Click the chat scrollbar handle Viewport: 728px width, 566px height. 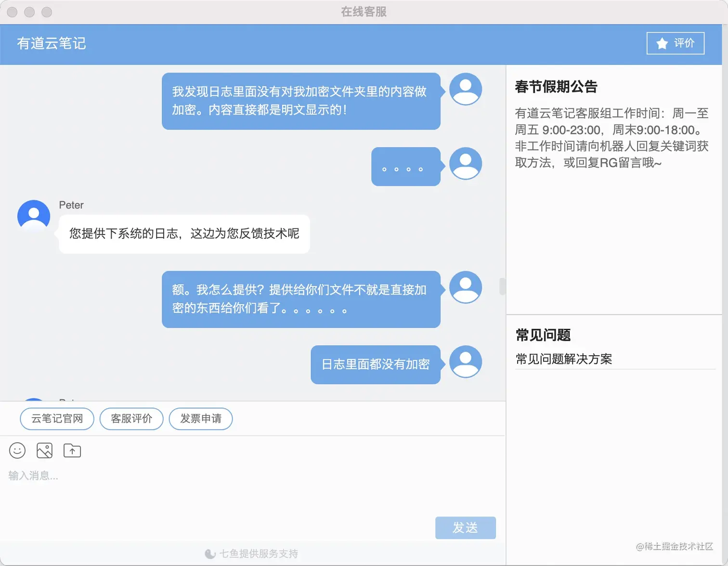tap(502, 286)
